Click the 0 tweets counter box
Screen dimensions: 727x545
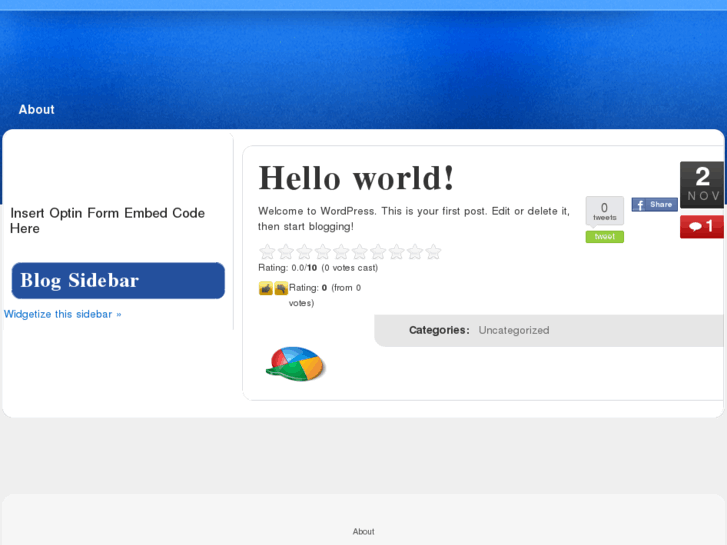pos(605,211)
